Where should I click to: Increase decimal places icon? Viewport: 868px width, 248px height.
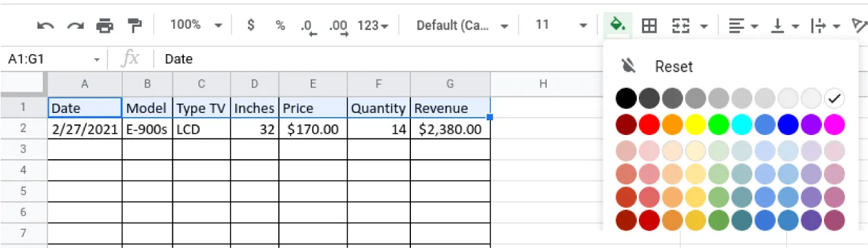339,27
